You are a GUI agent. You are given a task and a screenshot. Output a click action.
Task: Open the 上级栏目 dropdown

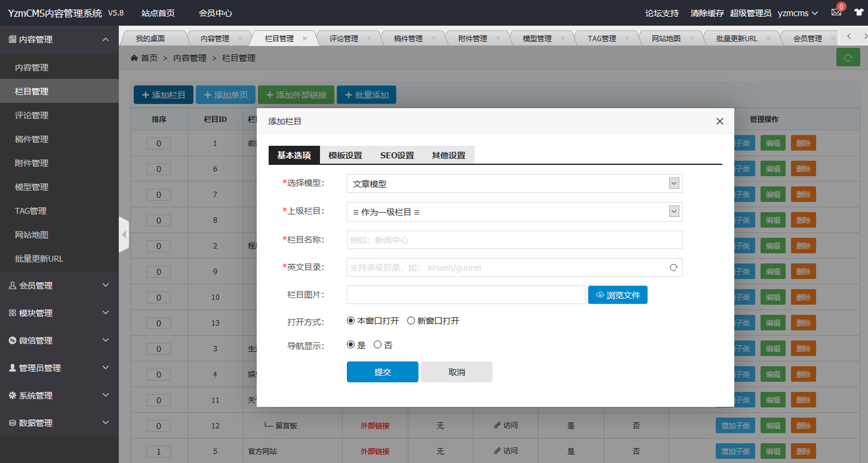514,211
